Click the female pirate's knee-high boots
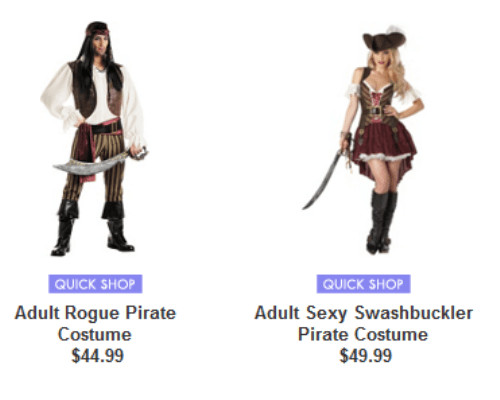This screenshot has width=500, height=400. pos(382,222)
